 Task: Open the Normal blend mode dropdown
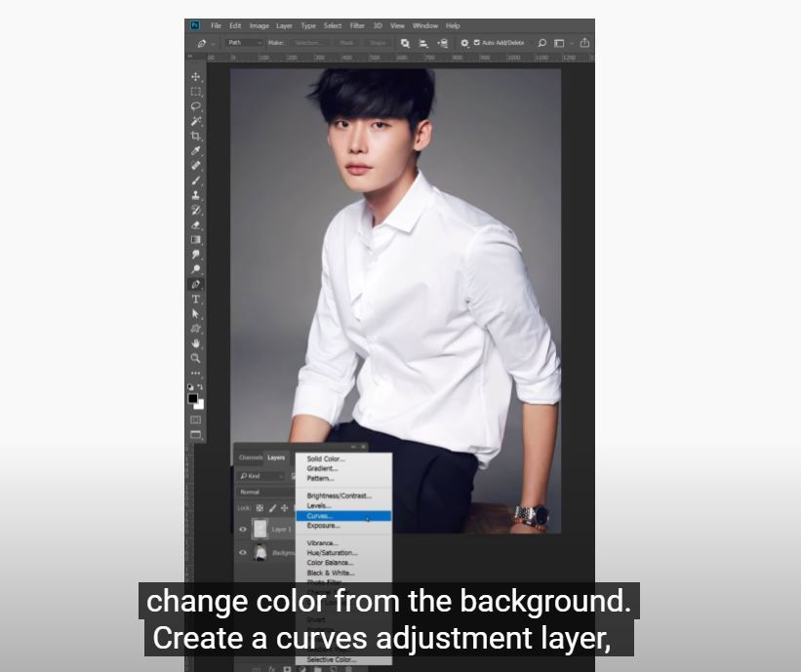click(266, 492)
